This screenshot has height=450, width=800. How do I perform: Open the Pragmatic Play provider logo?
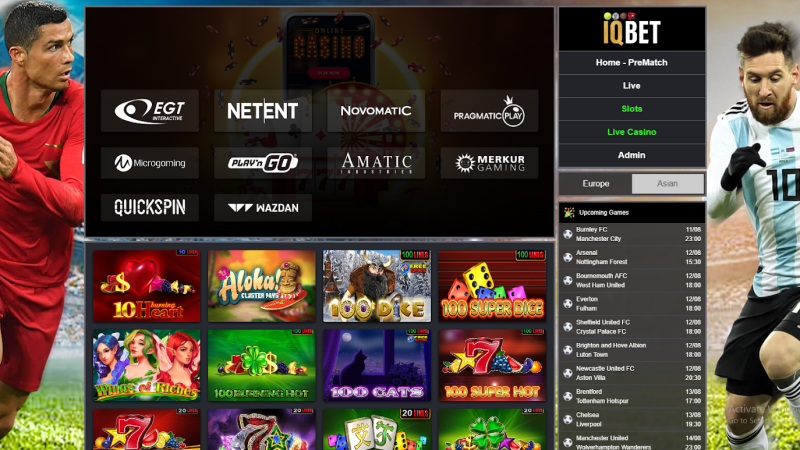(489, 111)
